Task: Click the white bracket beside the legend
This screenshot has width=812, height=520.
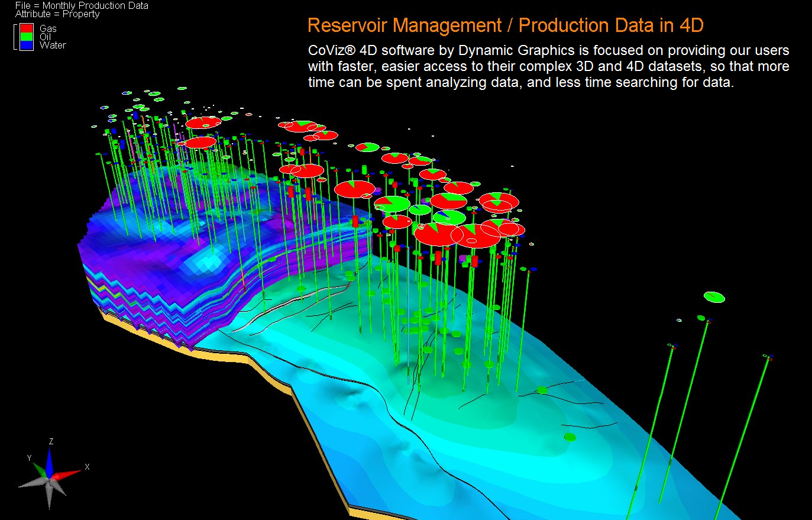Action: (x=15, y=37)
